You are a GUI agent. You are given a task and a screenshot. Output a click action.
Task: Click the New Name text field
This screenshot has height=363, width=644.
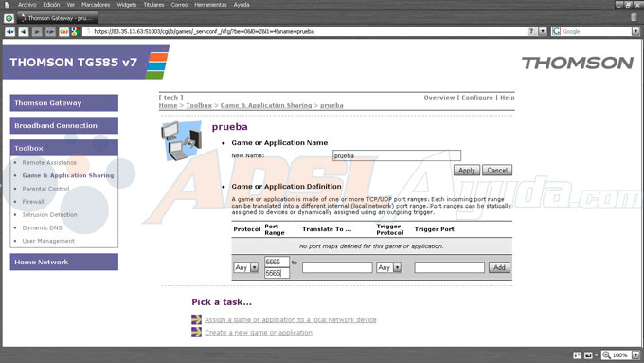[397, 155]
